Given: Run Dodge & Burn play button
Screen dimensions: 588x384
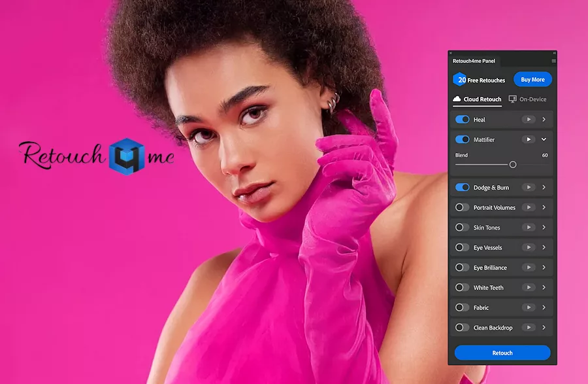Looking at the screenshot, I should pyautogui.click(x=529, y=188).
